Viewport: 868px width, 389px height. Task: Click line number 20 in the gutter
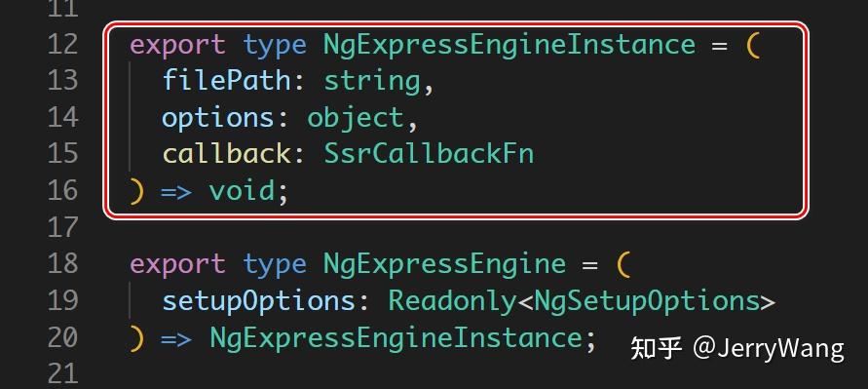pos(62,337)
